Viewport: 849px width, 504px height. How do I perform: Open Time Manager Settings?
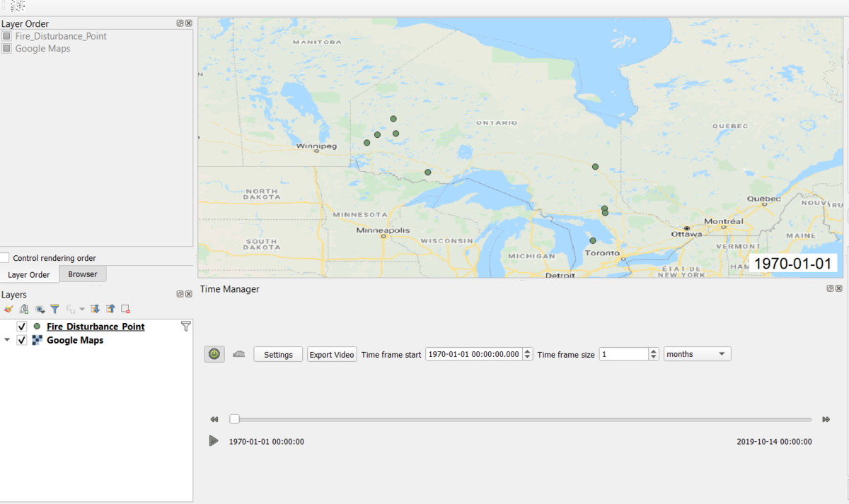click(278, 354)
